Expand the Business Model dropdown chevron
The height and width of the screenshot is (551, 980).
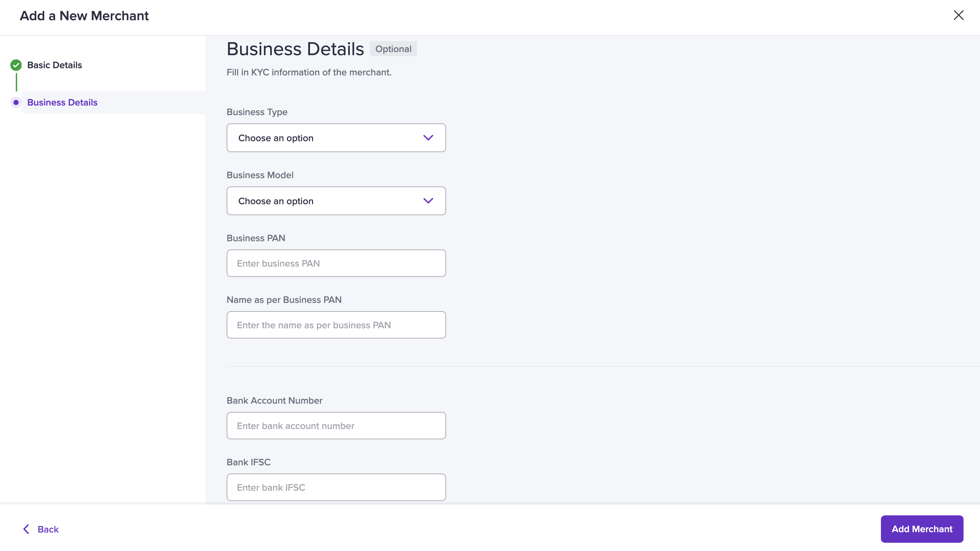pyautogui.click(x=428, y=201)
